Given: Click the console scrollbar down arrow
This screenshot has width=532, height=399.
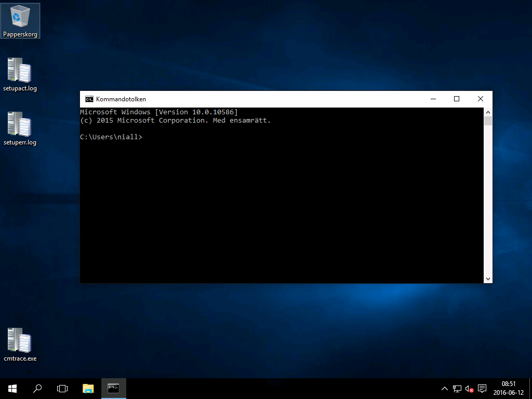Looking at the screenshot, I should pyautogui.click(x=488, y=279).
